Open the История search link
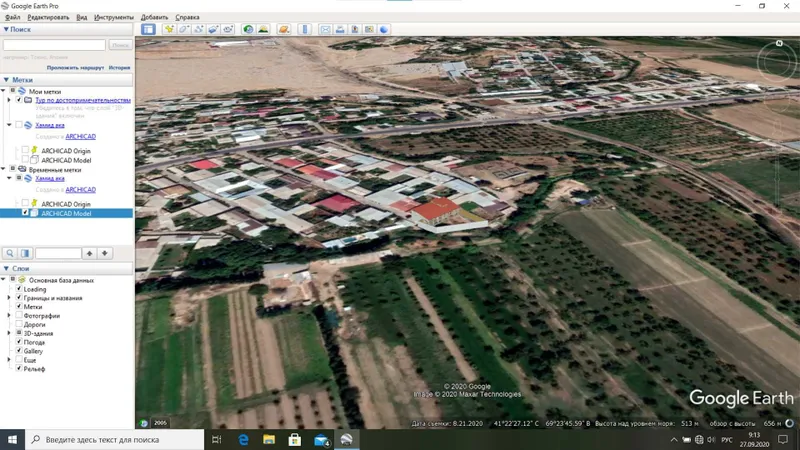This screenshot has width=800, height=450. pyautogui.click(x=119, y=67)
